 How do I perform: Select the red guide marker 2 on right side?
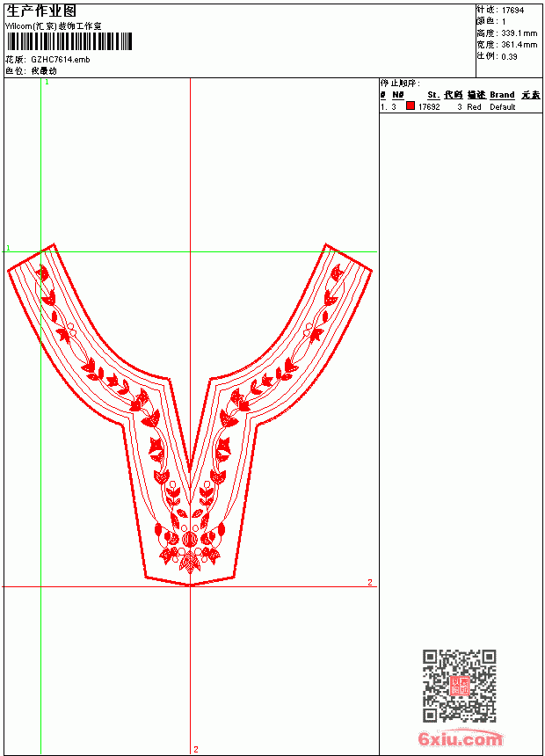(x=370, y=583)
